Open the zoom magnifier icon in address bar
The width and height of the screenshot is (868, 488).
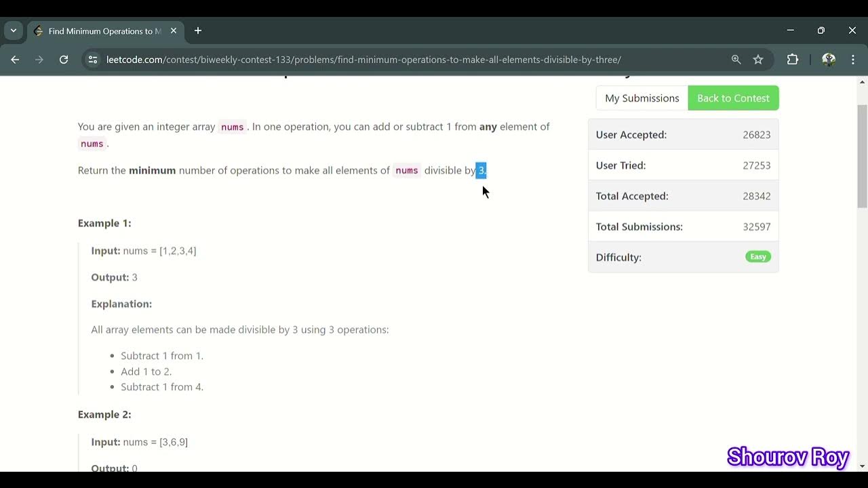pos(736,60)
